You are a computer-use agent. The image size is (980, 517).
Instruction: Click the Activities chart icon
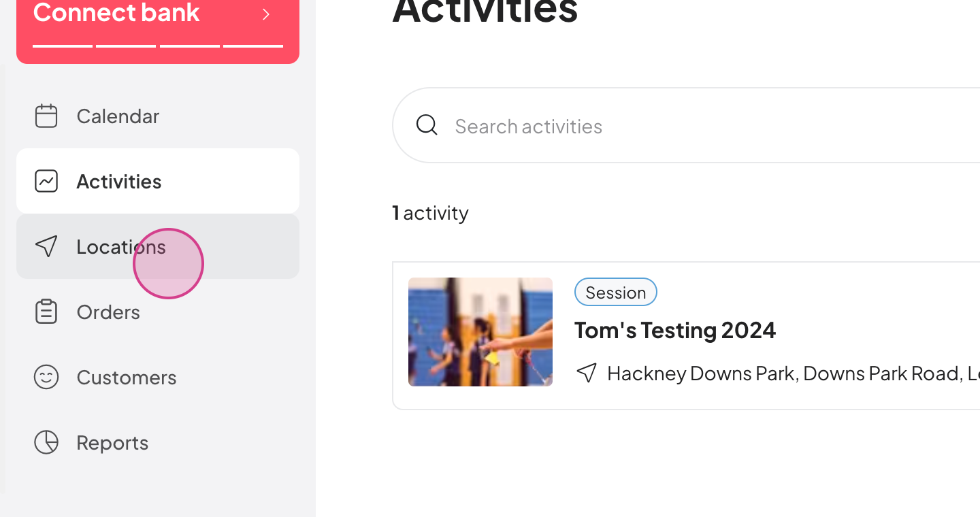click(46, 181)
